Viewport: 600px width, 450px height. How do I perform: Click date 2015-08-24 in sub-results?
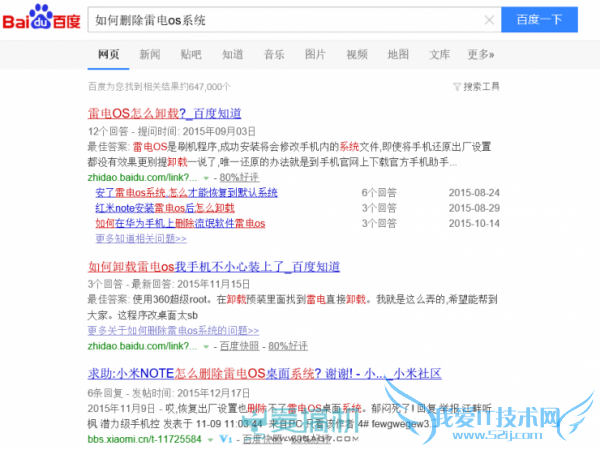pyautogui.click(x=474, y=192)
